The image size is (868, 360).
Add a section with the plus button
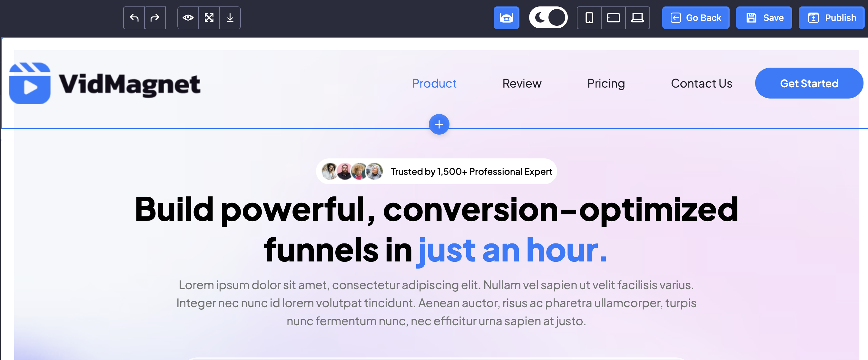point(439,125)
